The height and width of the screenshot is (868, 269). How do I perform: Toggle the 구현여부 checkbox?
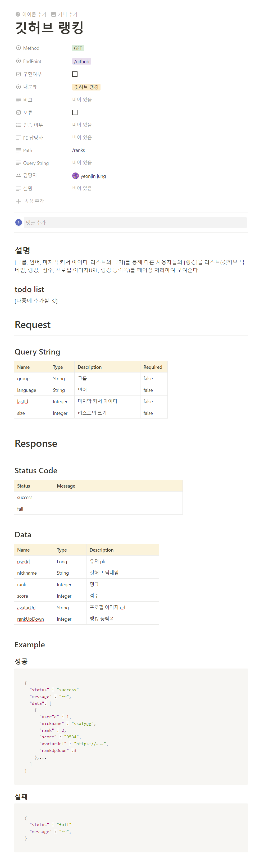tap(75, 74)
